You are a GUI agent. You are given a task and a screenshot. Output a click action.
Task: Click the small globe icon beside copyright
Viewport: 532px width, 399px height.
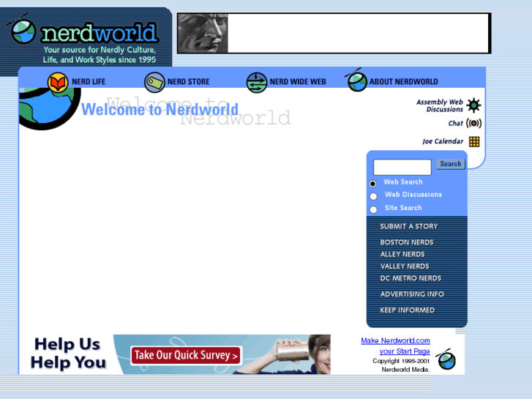pyautogui.click(x=447, y=359)
